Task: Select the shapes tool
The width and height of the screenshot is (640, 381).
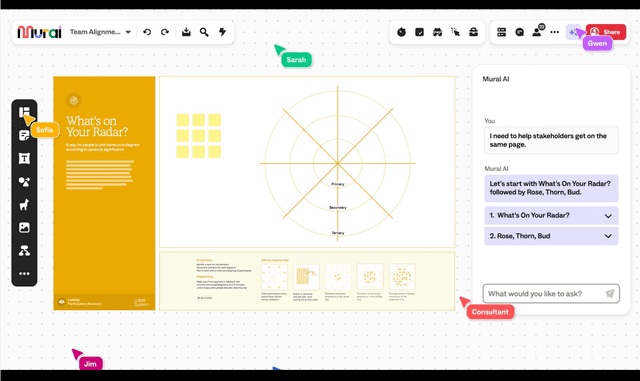Action: click(24, 181)
